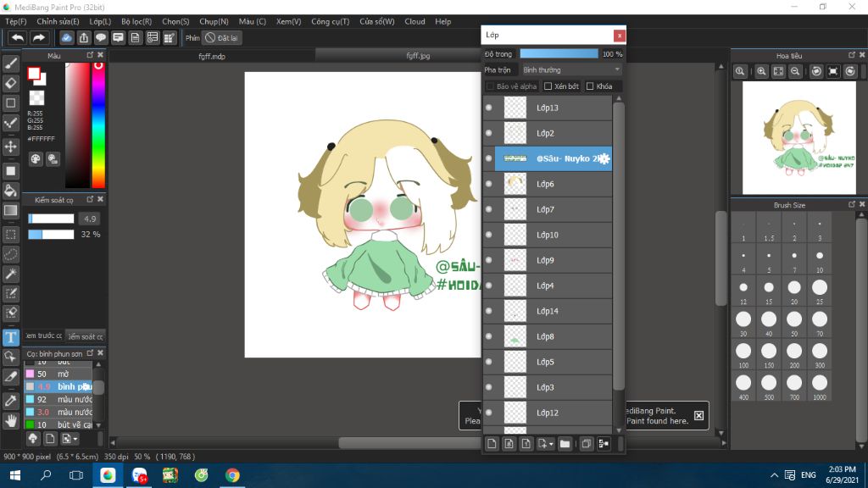Click the Undo arrow
This screenshot has height=488, width=868.
click(x=17, y=37)
